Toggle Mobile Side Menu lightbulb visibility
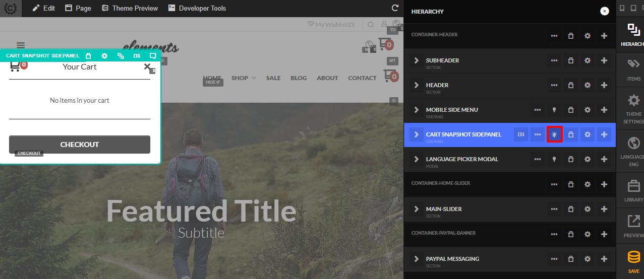Screen dimensions: 644x279 click(554, 110)
